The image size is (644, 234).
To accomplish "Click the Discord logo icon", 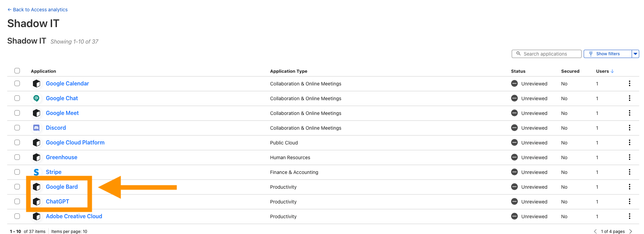I will (36, 128).
